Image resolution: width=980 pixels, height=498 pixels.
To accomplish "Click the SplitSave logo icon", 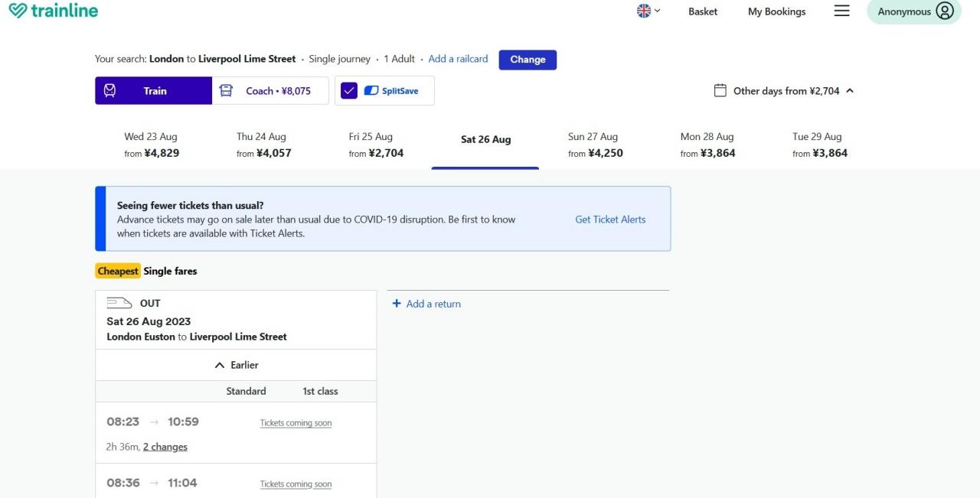I will pyautogui.click(x=371, y=90).
